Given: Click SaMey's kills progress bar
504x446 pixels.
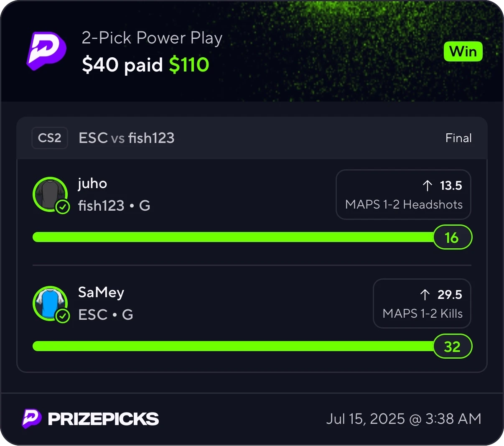Looking at the screenshot, I should point(233,346).
